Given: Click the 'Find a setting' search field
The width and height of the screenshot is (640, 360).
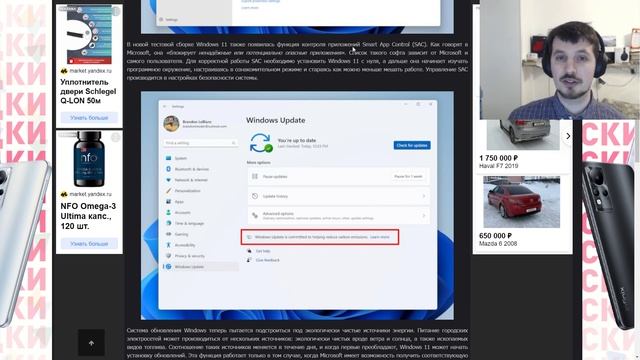Looking at the screenshot, I should (x=200, y=143).
